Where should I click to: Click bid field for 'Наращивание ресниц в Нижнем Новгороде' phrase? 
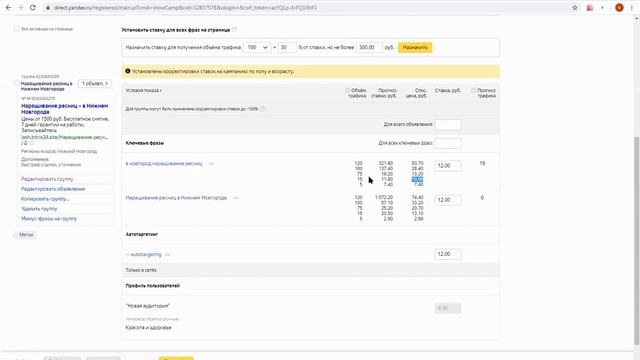pos(448,200)
